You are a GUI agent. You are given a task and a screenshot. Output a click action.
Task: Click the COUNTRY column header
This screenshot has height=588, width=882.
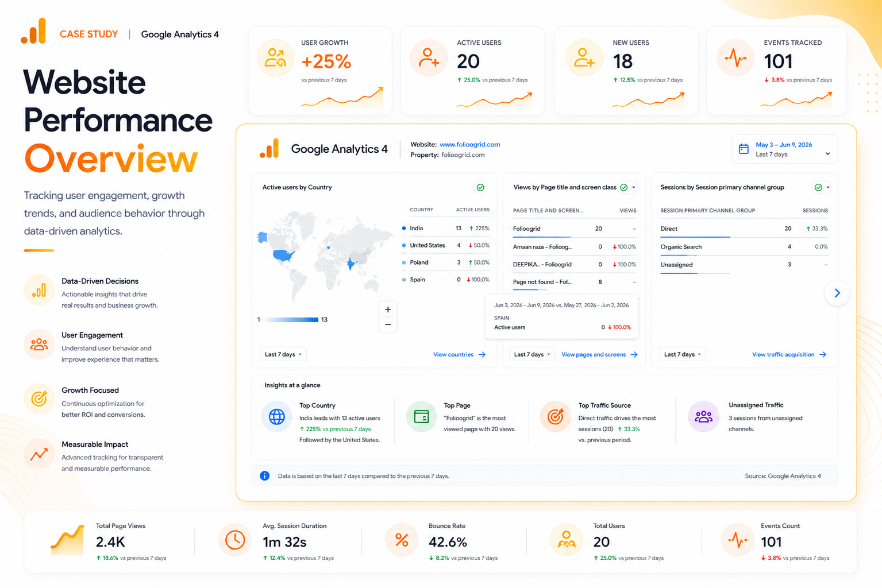tap(421, 210)
